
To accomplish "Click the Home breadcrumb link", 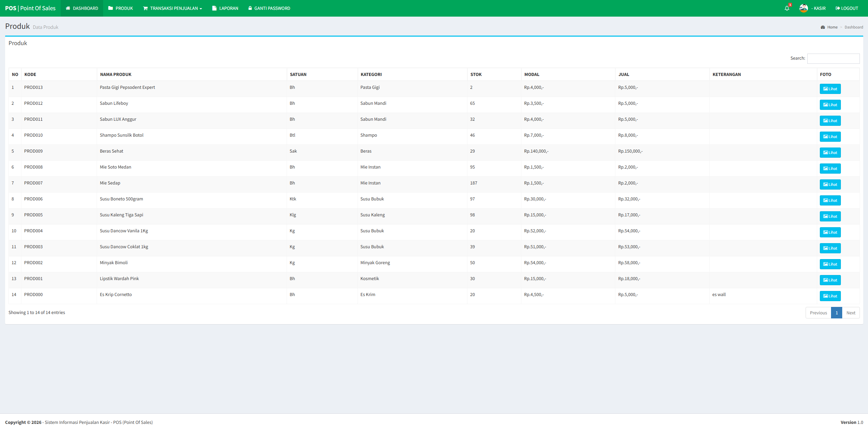I will 832,27.
